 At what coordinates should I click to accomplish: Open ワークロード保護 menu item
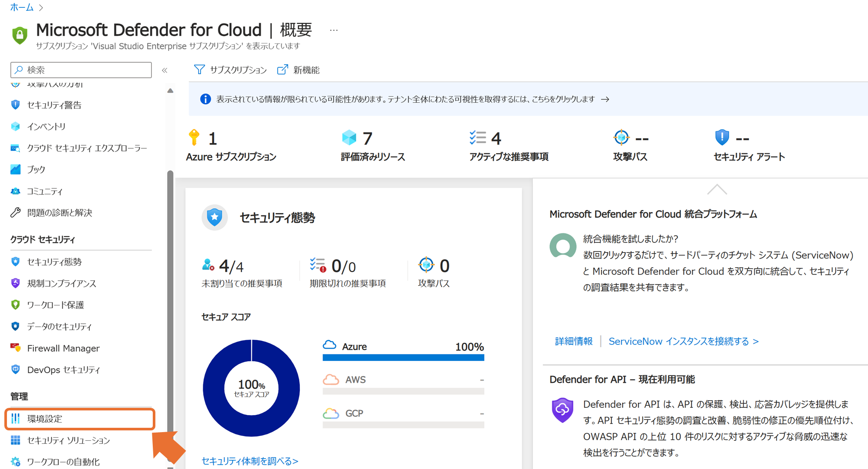click(x=56, y=305)
